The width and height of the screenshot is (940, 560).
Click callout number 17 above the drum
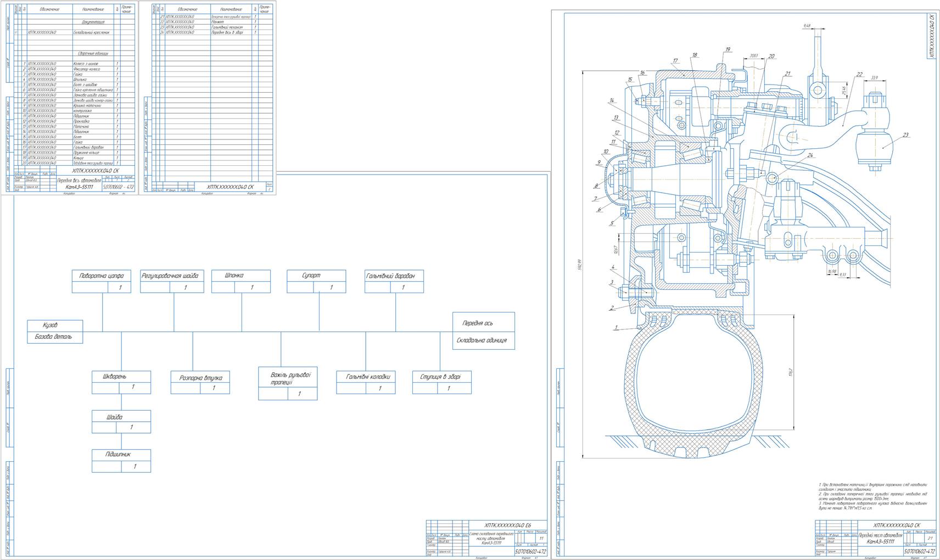pyautogui.click(x=676, y=61)
